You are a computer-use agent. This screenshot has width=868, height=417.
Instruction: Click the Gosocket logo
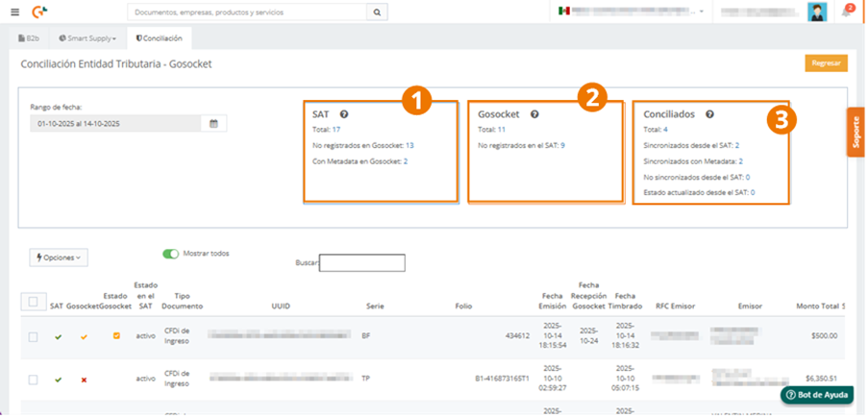[39, 12]
